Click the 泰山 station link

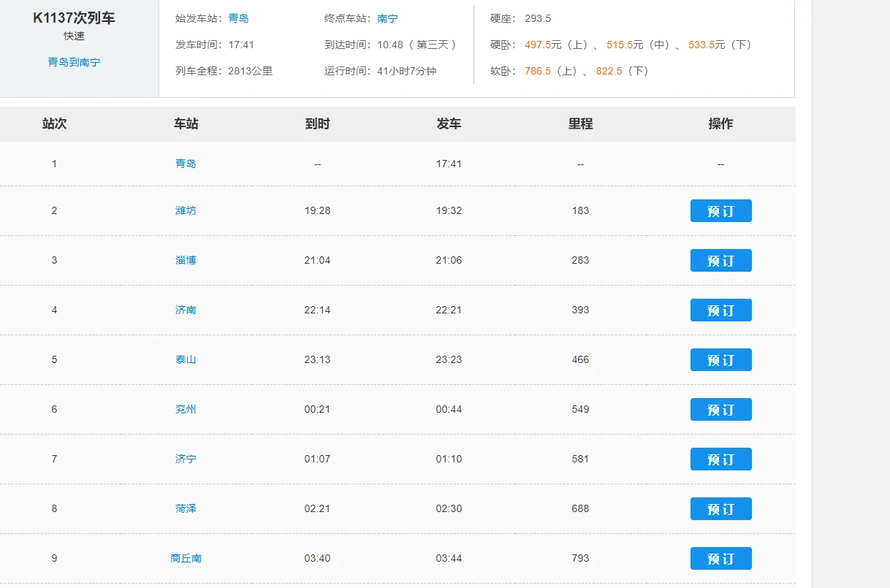(x=186, y=359)
